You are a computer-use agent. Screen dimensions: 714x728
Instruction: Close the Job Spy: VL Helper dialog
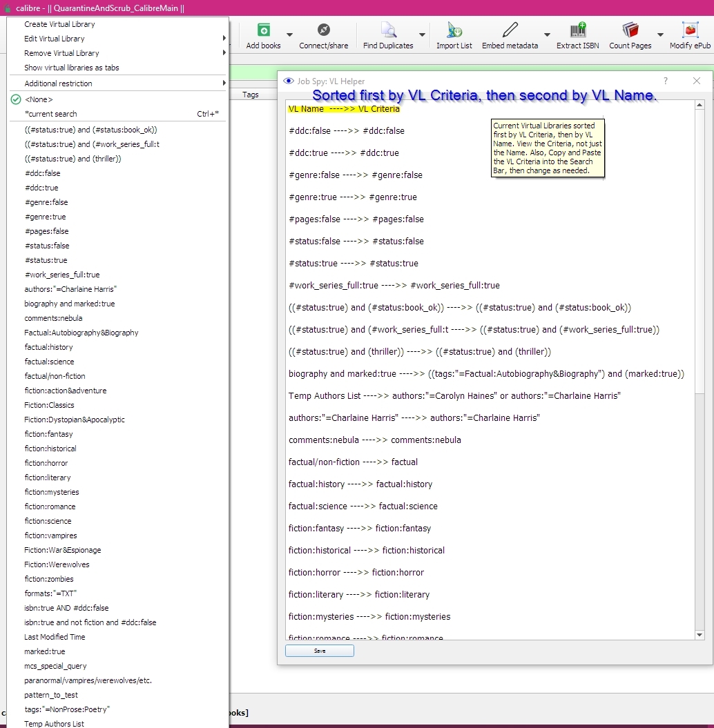coord(696,81)
